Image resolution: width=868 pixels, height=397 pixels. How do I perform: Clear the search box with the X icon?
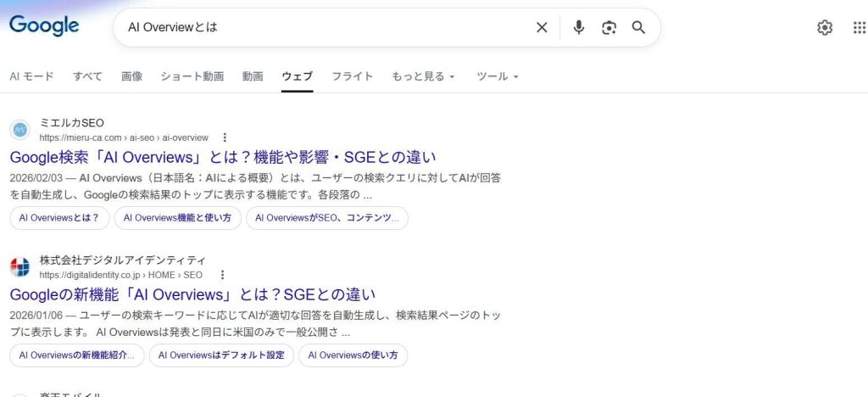tap(542, 28)
